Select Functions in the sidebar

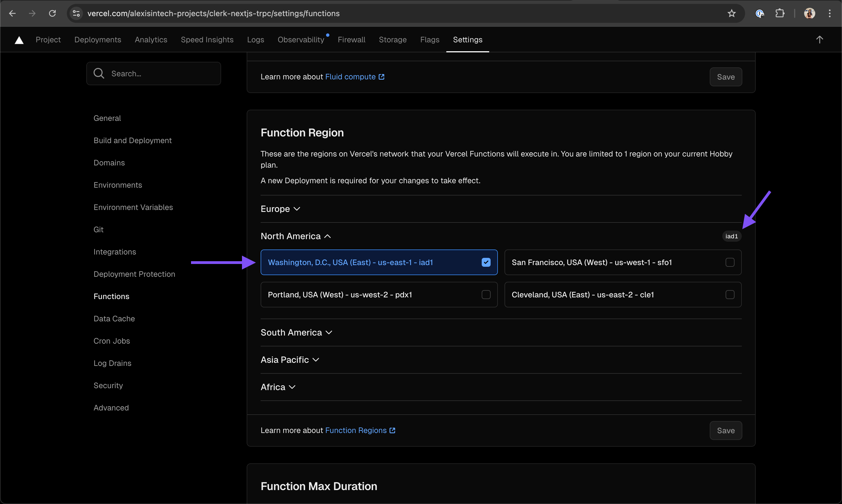pos(111,296)
